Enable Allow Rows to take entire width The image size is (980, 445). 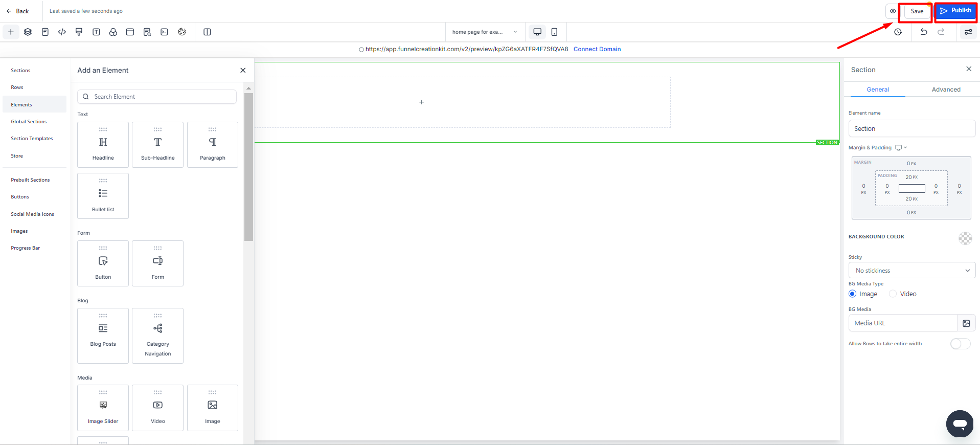click(960, 344)
